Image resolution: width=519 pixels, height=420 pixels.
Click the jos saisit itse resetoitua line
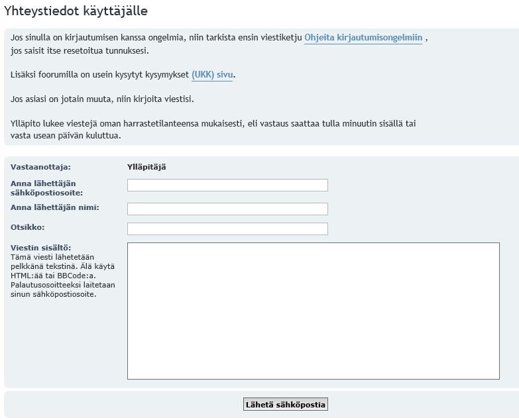80,50
